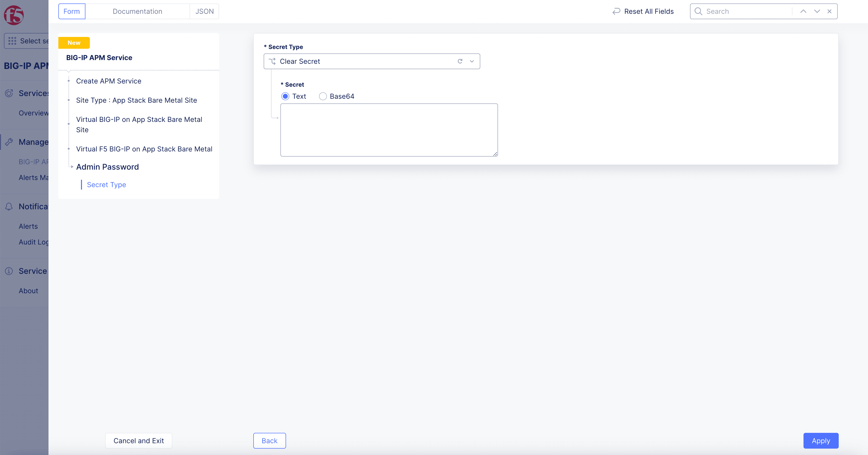This screenshot has height=455, width=868.
Task: Click Cancel and Exit
Action: click(139, 441)
